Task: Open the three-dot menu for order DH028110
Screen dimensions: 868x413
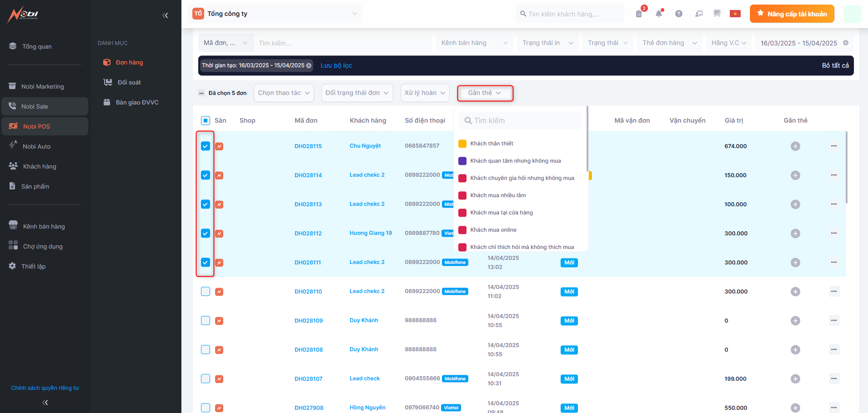Action: (833, 291)
